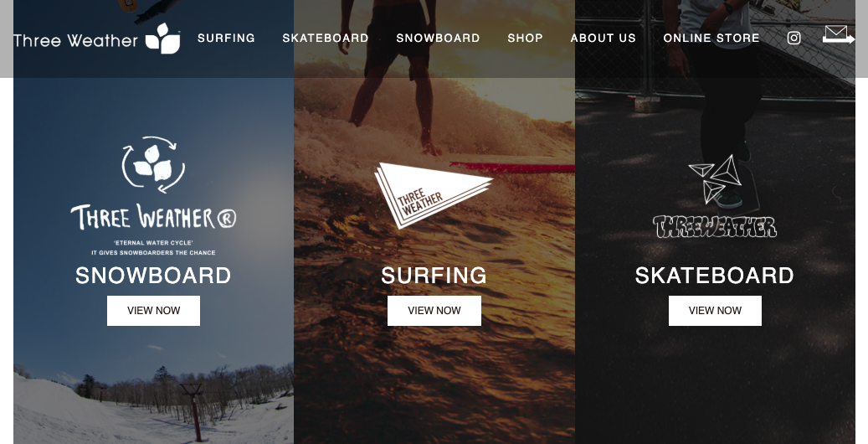Click VIEW NOW under Skateboard
Viewport: 868px width, 444px height.
tap(715, 311)
